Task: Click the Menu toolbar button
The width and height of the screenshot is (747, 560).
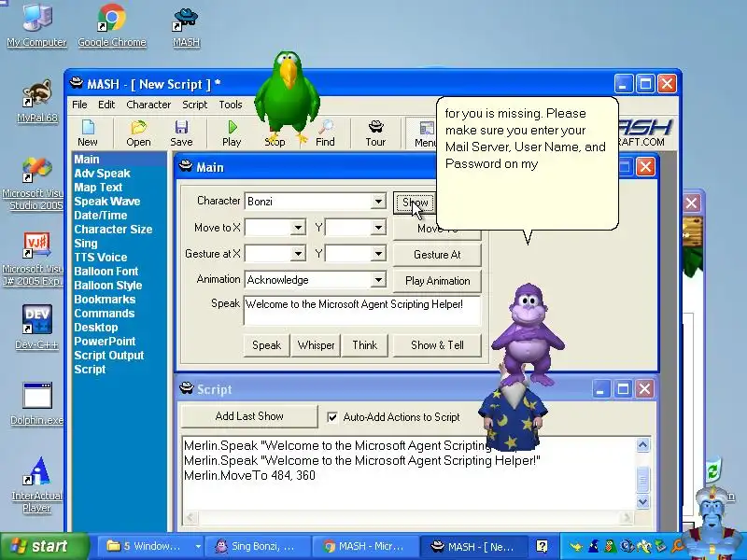Action: coord(423,133)
